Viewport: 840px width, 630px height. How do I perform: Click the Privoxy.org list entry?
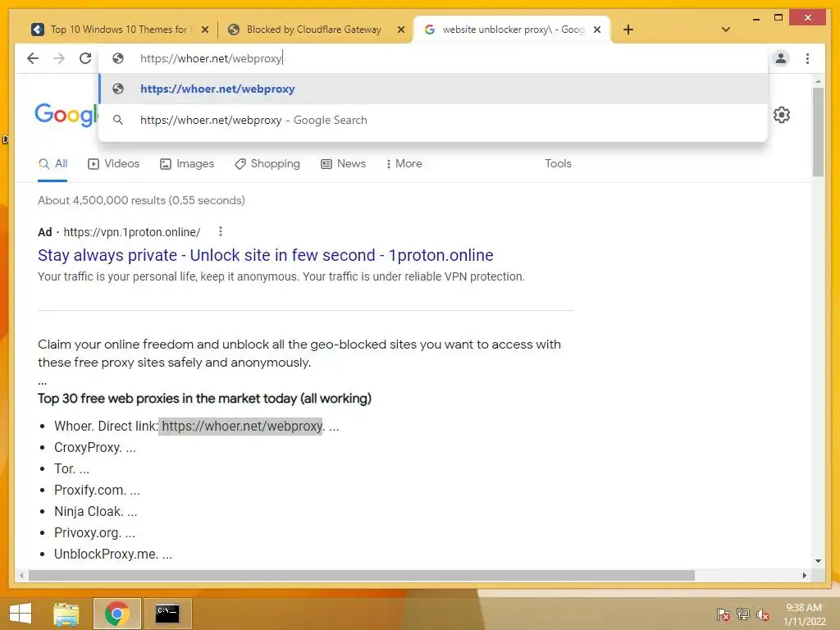tap(94, 533)
